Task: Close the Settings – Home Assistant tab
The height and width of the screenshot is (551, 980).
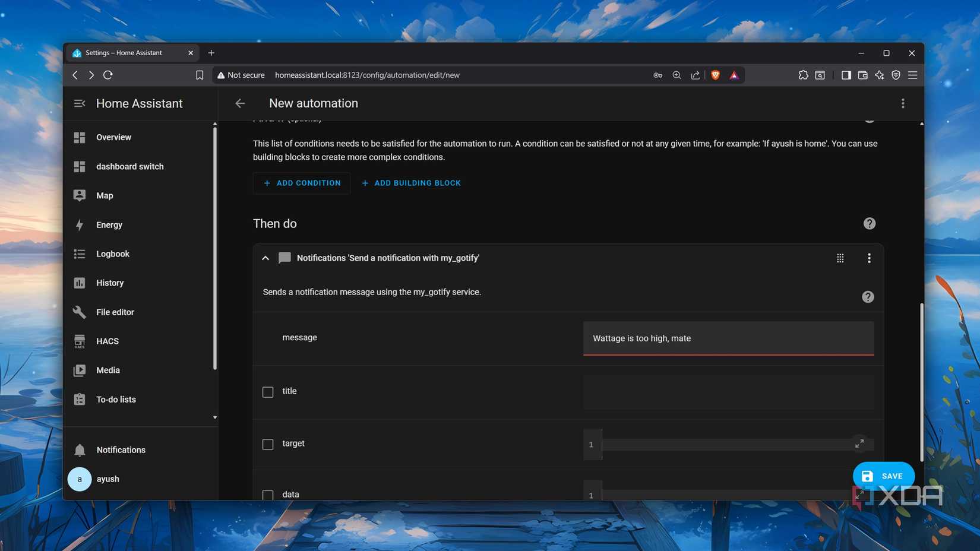Action: pos(191,53)
